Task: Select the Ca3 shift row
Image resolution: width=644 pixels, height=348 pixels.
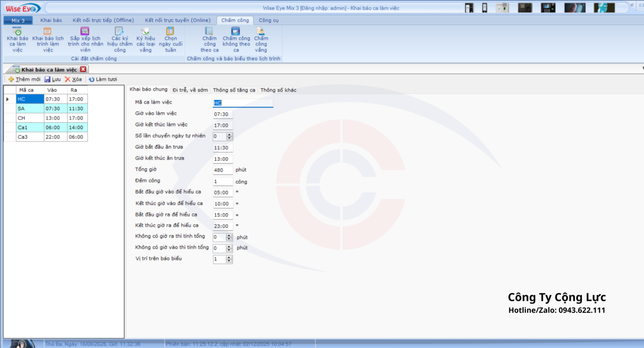Action: point(45,137)
